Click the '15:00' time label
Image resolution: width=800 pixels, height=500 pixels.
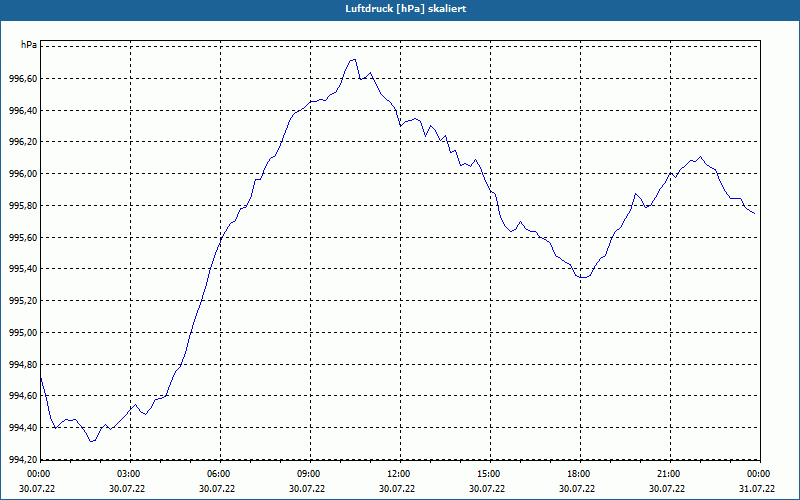tap(490, 474)
